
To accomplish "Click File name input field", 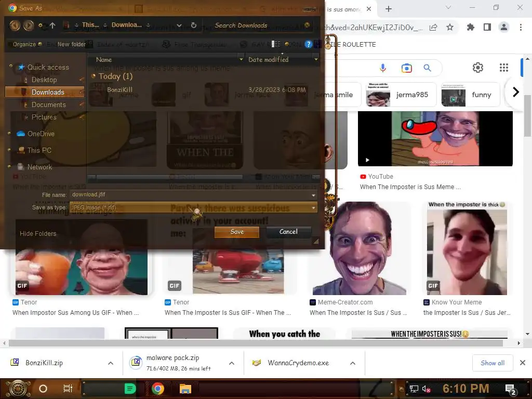I will [190, 195].
